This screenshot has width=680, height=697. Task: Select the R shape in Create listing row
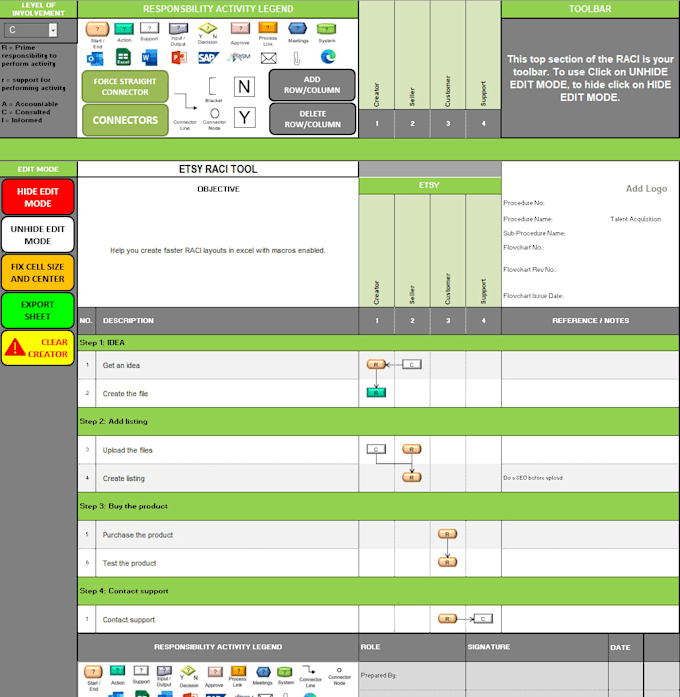click(412, 477)
